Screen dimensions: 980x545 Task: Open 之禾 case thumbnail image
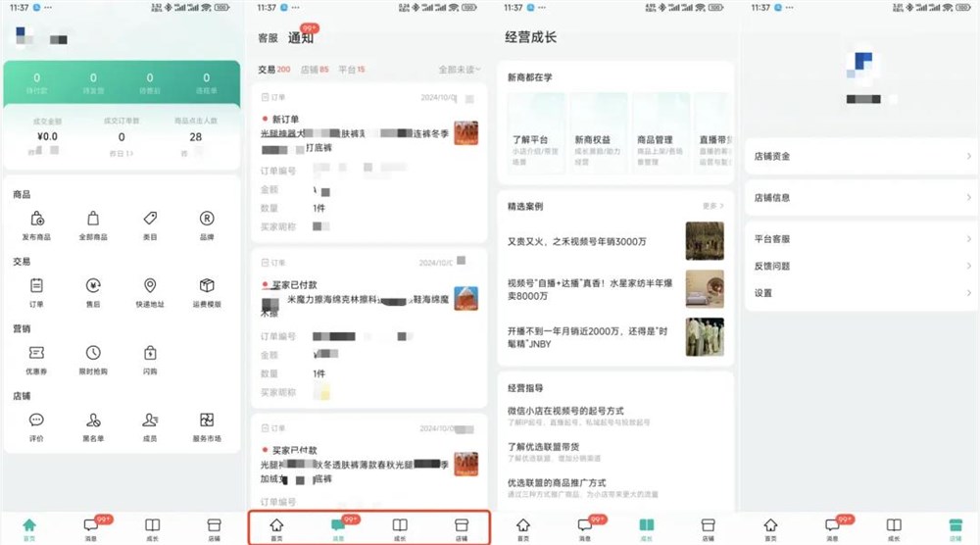[705, 240]
